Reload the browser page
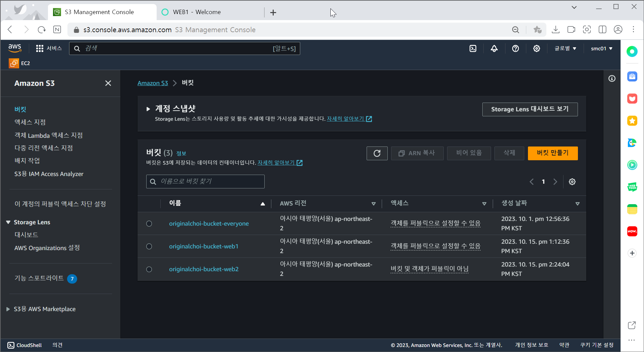 point(42,30)
